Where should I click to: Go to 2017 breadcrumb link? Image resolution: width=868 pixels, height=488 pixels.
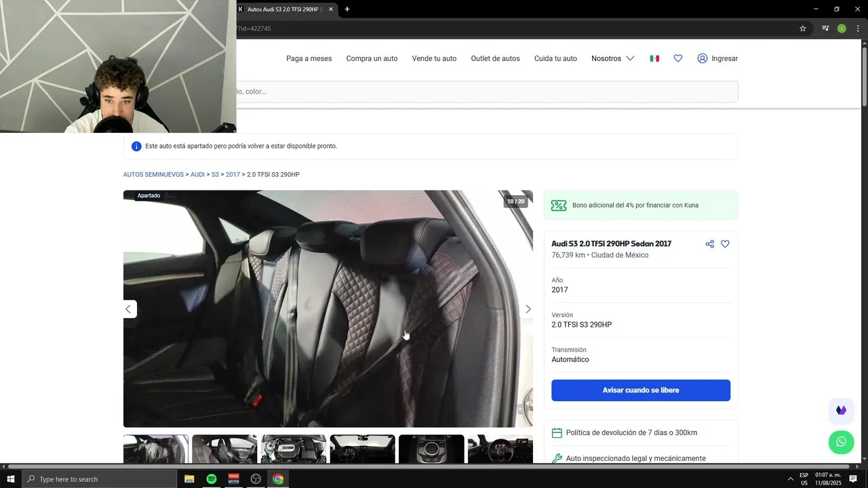point(233,175)
